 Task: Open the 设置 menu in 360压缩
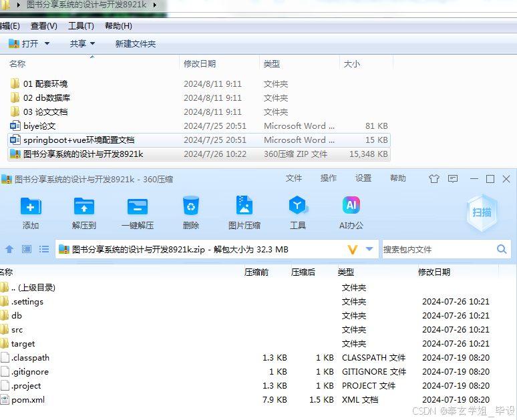[x=363, y=178]
